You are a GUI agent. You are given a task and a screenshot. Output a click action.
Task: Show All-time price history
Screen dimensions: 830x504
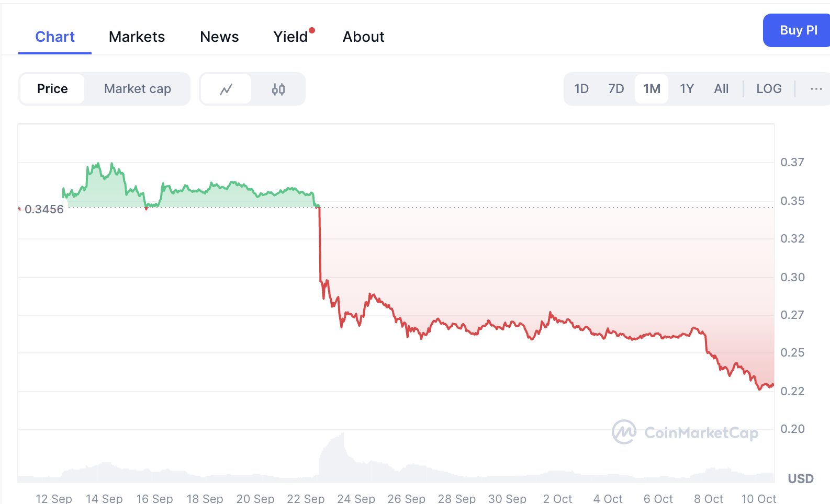point(721,89)
